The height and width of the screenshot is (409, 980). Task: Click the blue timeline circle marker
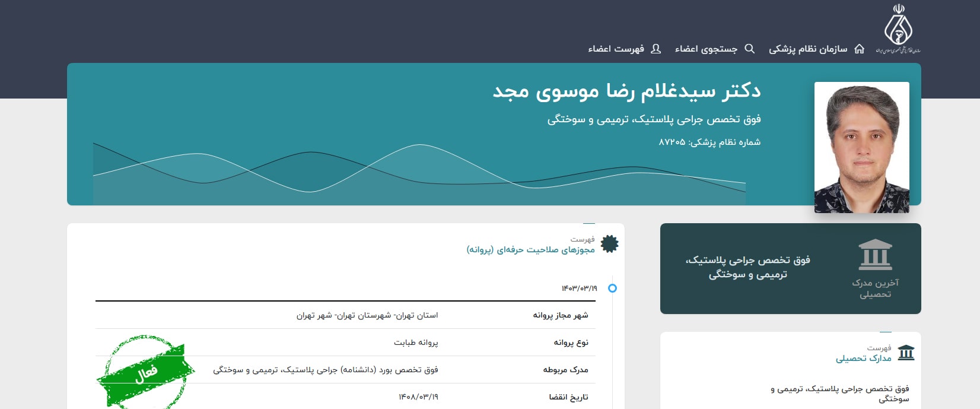[613, 288]
